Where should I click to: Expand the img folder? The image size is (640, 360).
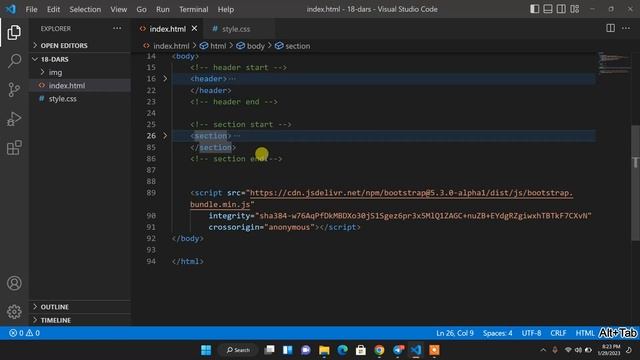tap(55, 72)
